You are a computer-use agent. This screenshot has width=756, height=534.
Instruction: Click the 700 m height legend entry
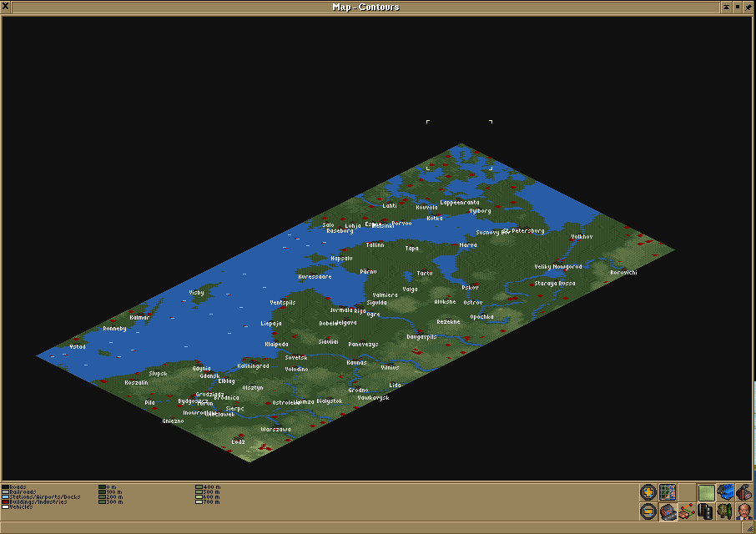[207, 502]
